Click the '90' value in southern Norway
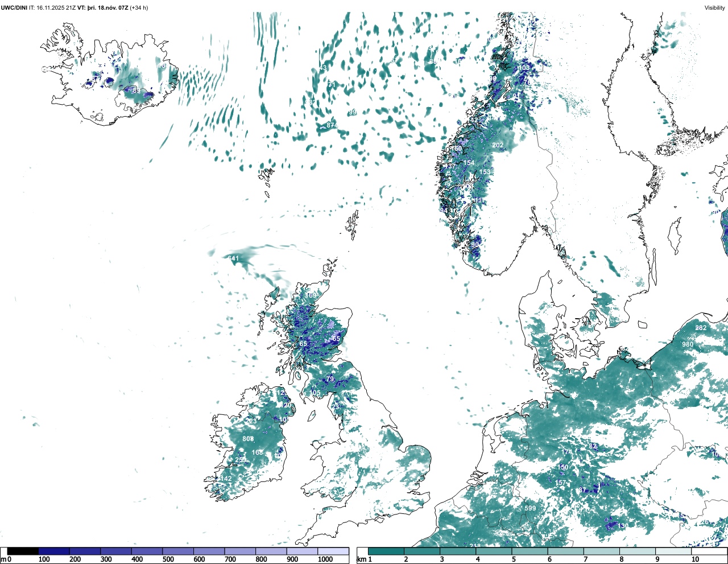The height and width of the screenshot is (564, 728). [475, 245]
